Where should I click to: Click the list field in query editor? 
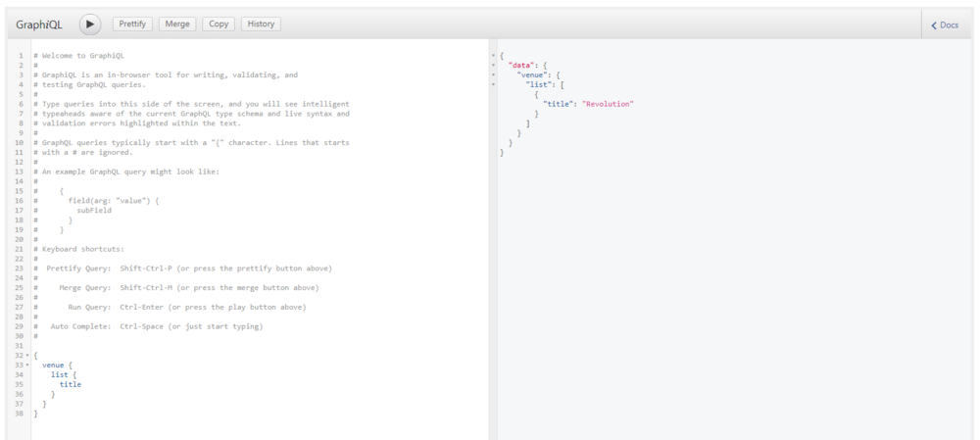click(60, 374)
